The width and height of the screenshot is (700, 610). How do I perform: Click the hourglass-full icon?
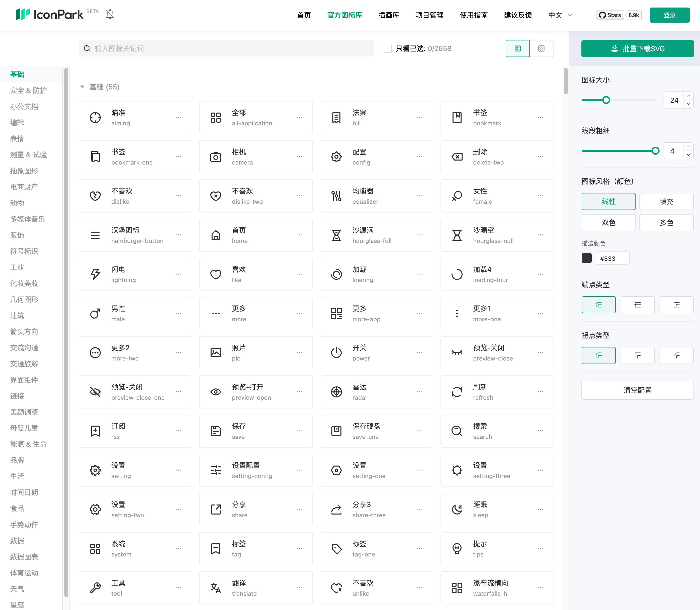(336, 235)
